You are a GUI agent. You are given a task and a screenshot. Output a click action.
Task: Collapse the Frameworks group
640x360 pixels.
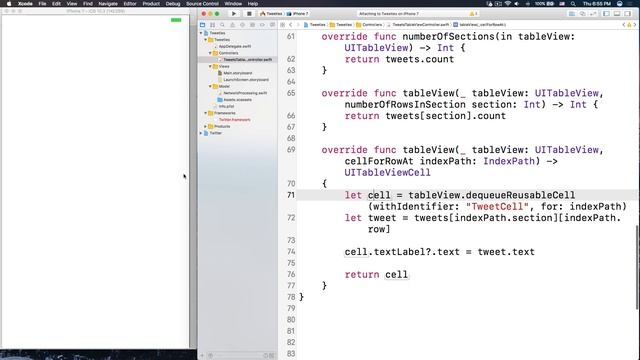pos(206,113)
